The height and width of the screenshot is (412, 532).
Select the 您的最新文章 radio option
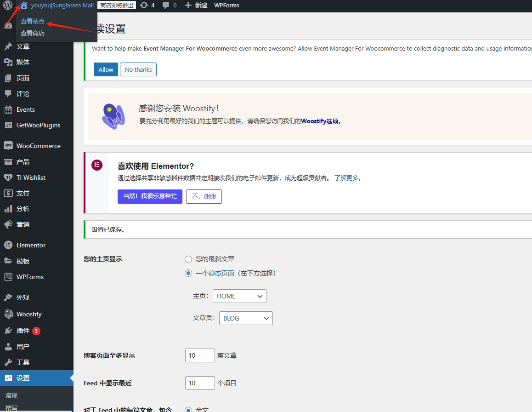pos(188,259)
